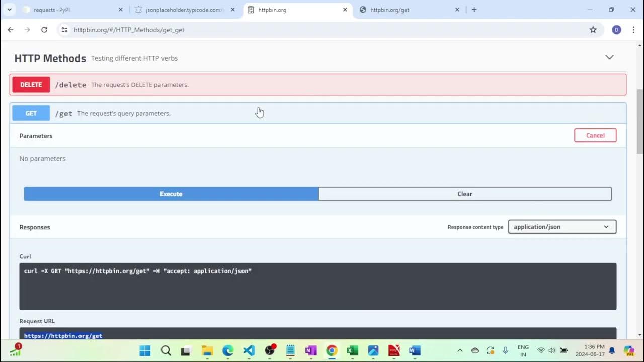Open the Windows Start menu
Image resolution: width=644 pixels, height=362 pixels.
click(x=145, y=350)
